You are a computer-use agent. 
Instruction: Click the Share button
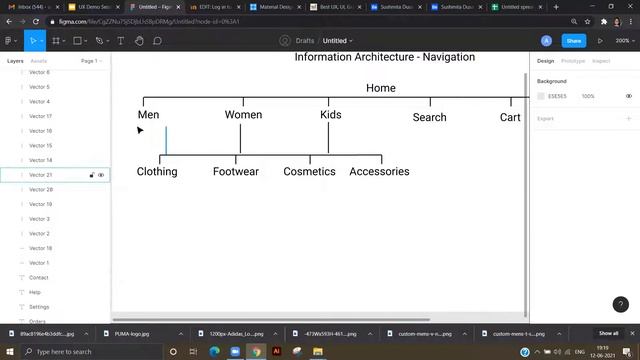pyautogui.click(x=573, y=41)
